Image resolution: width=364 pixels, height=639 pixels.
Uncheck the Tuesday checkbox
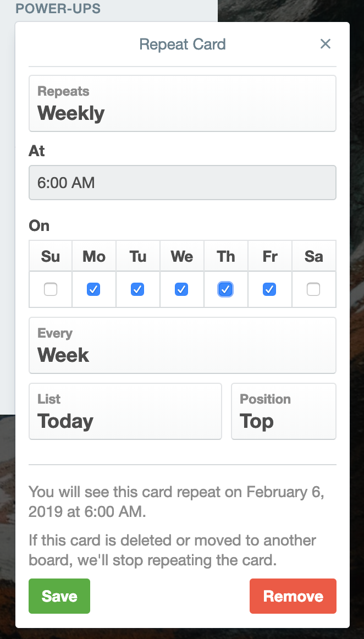138,289
